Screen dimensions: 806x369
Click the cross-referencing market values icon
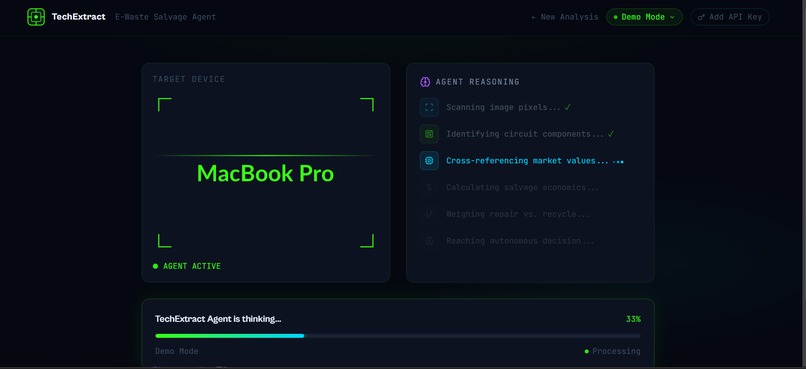coord(429,161)
